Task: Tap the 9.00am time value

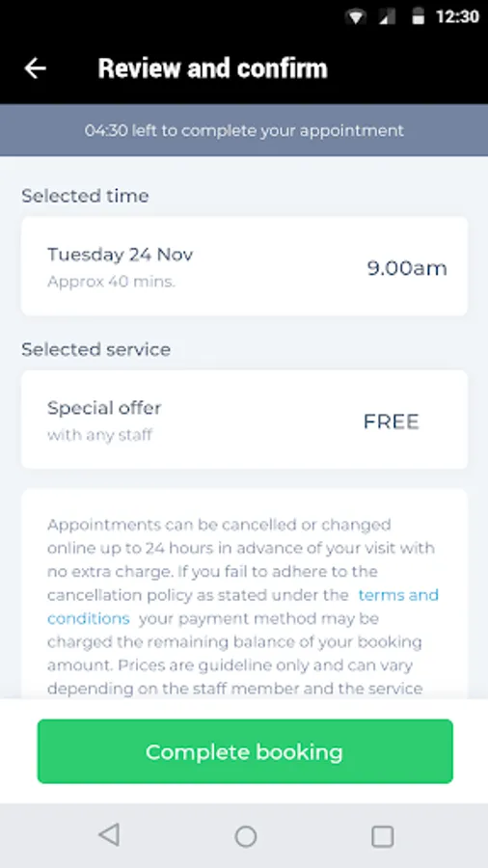Action: tap(407, 268)
